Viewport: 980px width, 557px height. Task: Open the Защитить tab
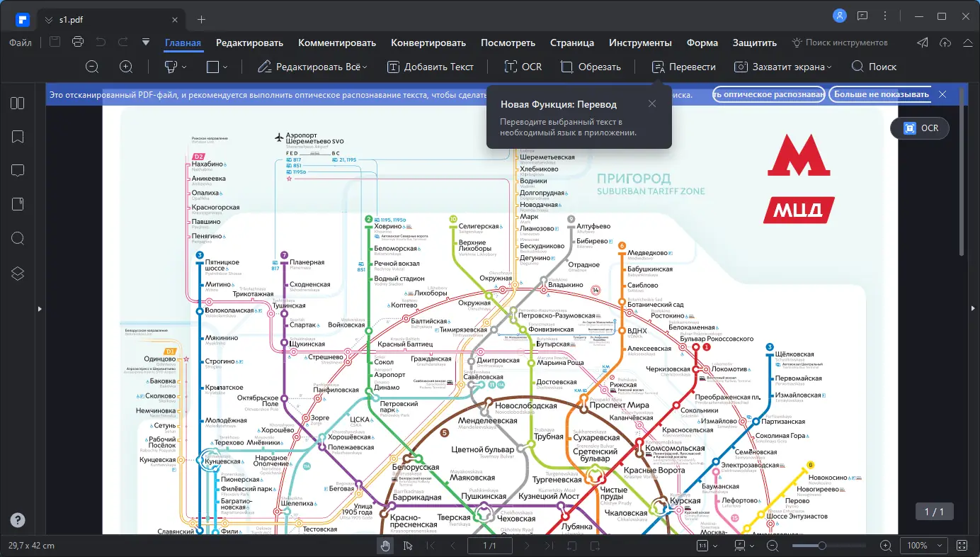point(755,43)
